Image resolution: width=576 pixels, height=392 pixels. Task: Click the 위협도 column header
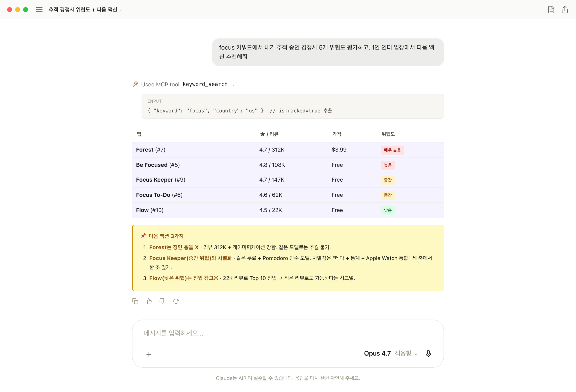(x=388, y=134)
